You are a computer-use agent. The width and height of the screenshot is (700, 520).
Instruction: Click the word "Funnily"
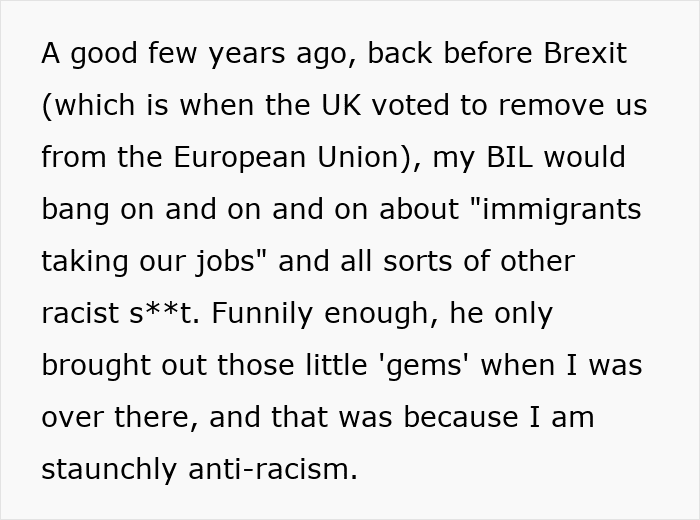262,313
